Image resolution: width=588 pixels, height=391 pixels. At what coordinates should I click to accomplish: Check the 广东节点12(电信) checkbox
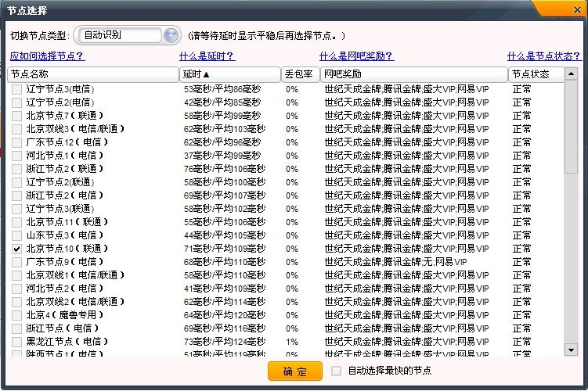(x=16, y=142)
